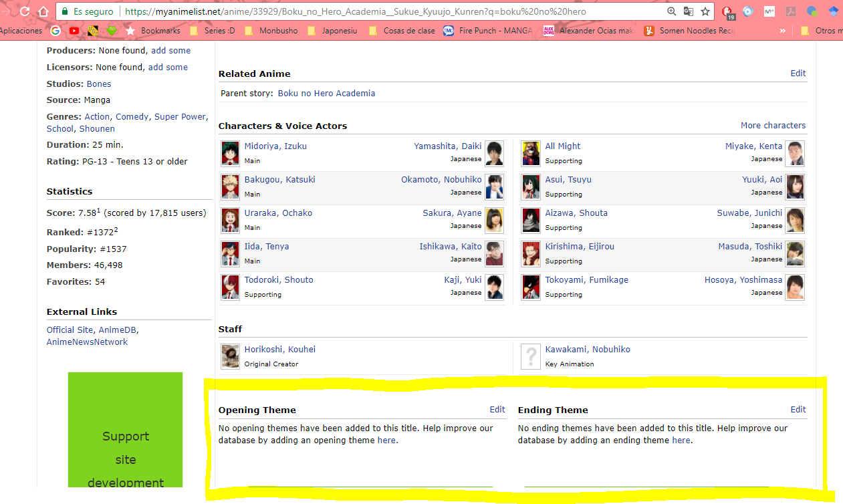Image resolution: width=843 pixels, height=504 pixels.
Task: Bookmark this page with the star icon
Action: pos(705,11)
